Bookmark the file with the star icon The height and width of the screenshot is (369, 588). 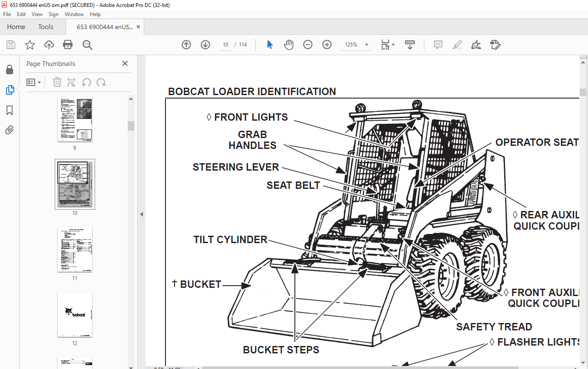point(30,45)
